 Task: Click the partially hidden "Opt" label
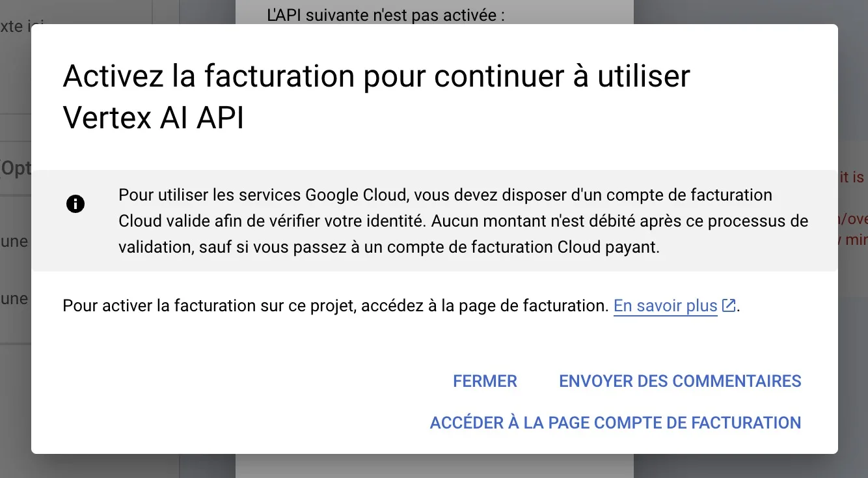tap(16, 169)
